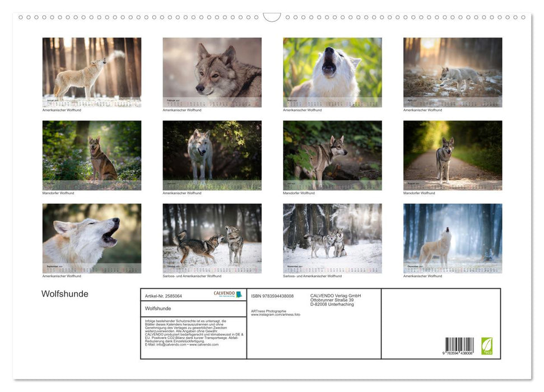Open the March white wolfdog howling image
This screenshot has width=544, height=392.
[332, 72]
